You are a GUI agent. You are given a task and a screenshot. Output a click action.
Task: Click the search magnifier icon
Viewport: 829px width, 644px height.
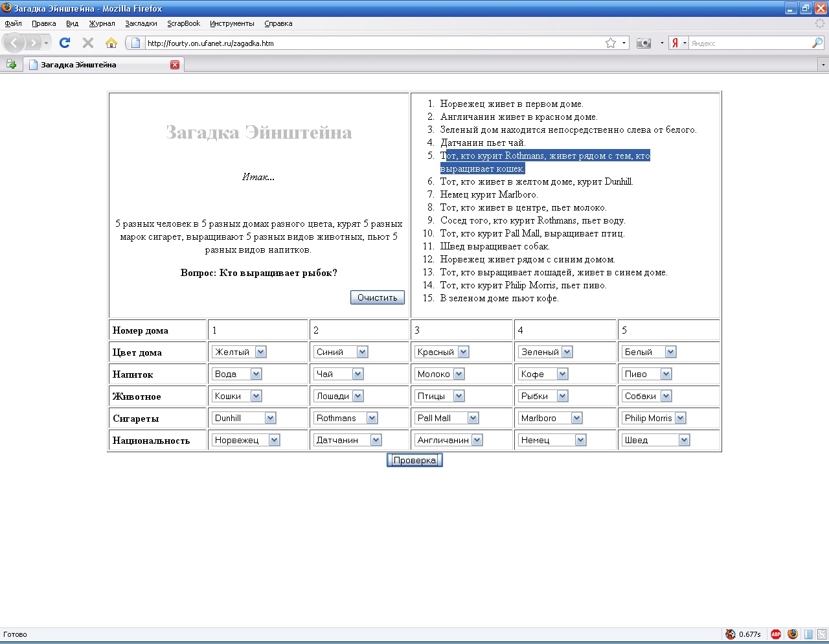(x=817, y=43)
